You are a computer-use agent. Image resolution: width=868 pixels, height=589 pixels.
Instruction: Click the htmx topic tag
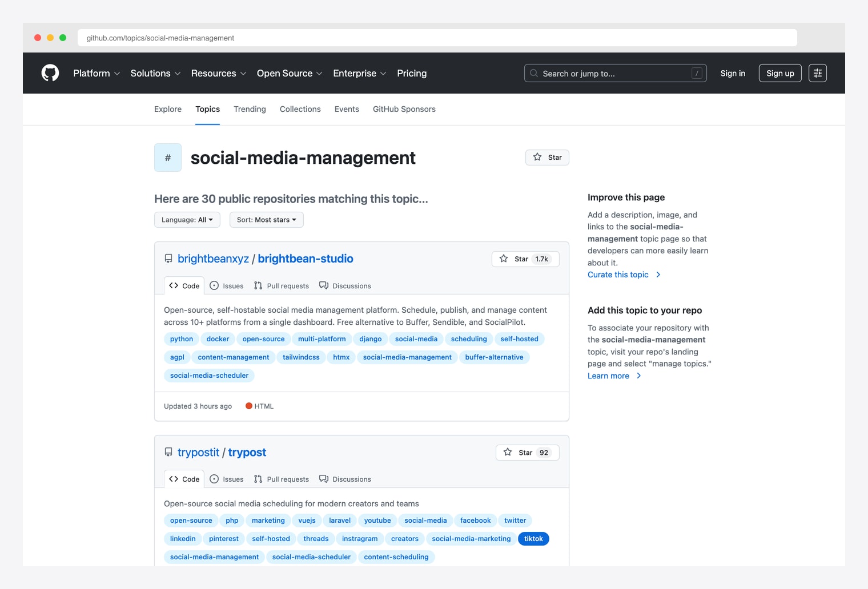pyautogui.click(x=341, y=357)
